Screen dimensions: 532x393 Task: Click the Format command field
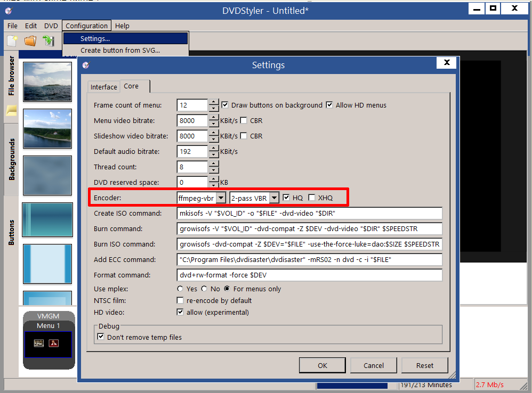point(309,275)
